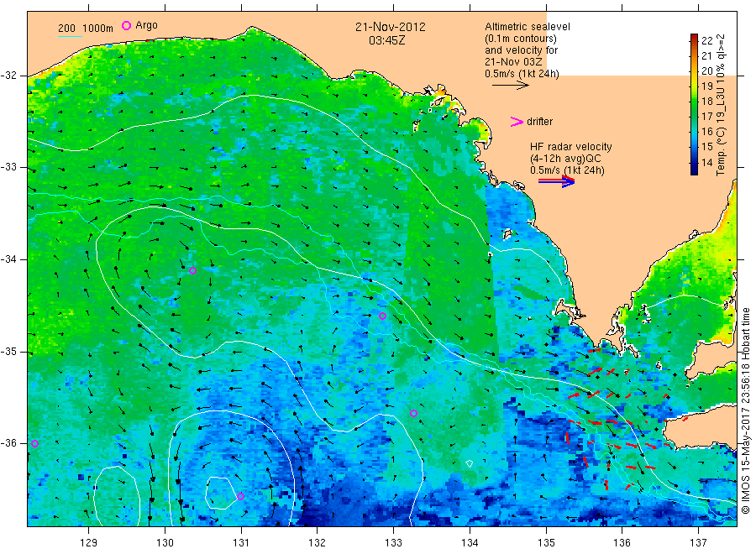The width and height of the screenshot is (756, 554).
Task: Click the '21-Nov 03Z' text
Action: [x=513, y=62]
